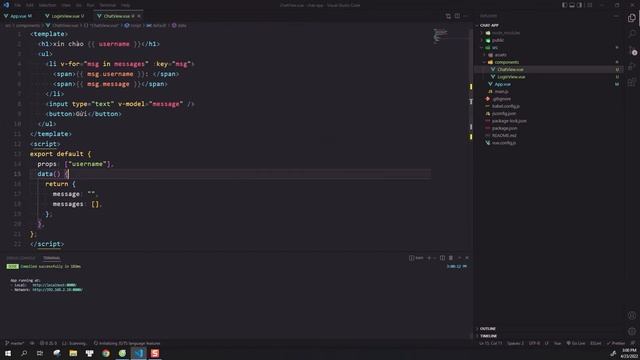Open File Explorer from the taskbar
The width and height of the screenshot is (640, 360).
coord(73,353)
